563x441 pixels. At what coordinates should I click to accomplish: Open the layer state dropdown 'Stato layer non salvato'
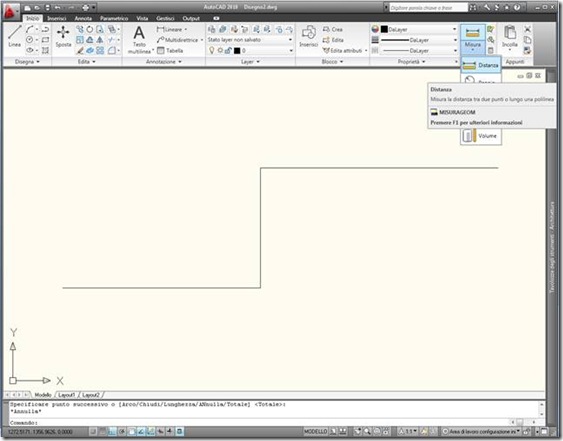coord(250,40)
